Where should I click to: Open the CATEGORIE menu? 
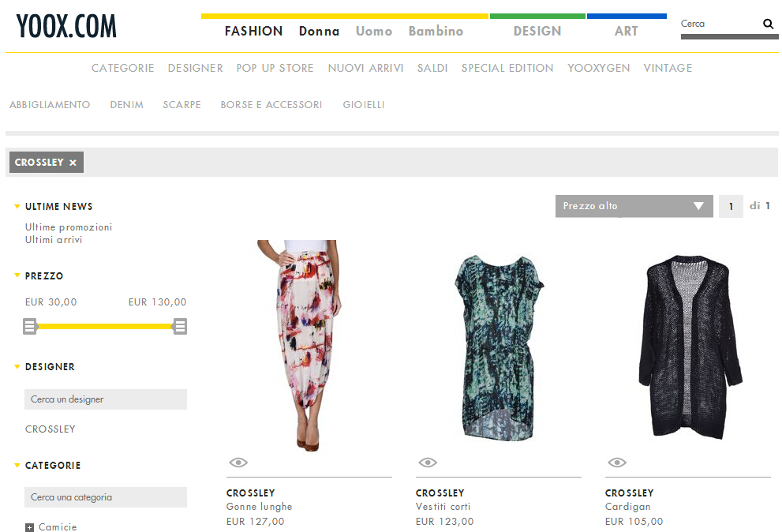pos(122,68)
